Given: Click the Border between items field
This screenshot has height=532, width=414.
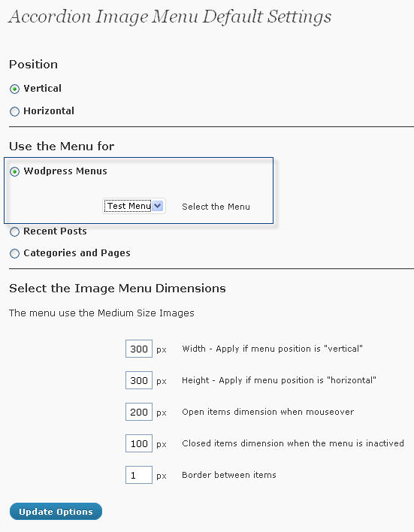Looking at the screenshot, I should click(x=139, y=475).
